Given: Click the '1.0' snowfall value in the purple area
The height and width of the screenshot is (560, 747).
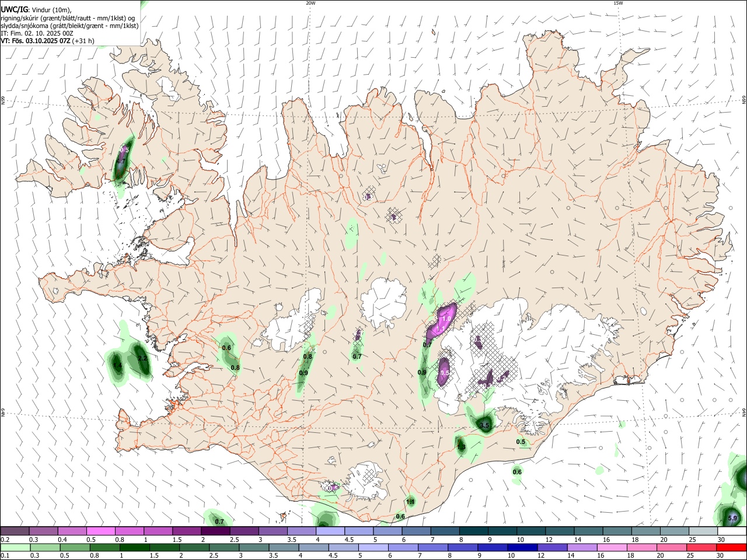Looking at the screenshot, I should tap(446, 319).
